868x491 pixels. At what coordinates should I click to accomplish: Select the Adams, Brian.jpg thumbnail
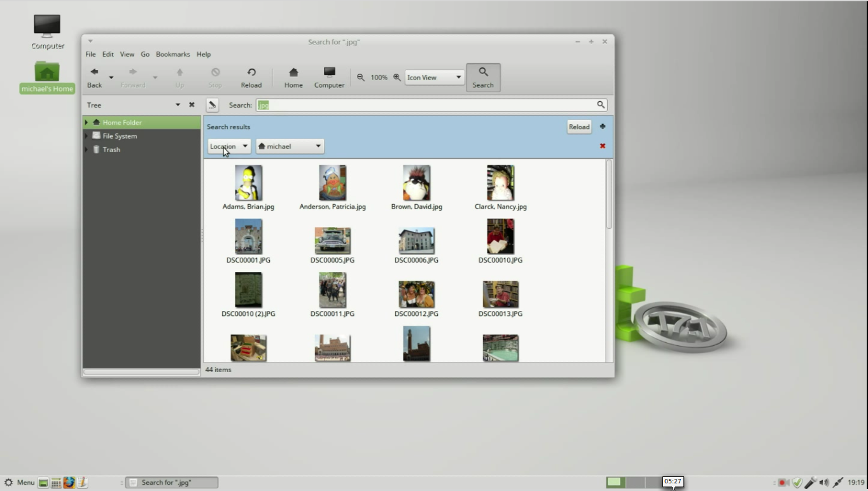[x=248, y=183]
